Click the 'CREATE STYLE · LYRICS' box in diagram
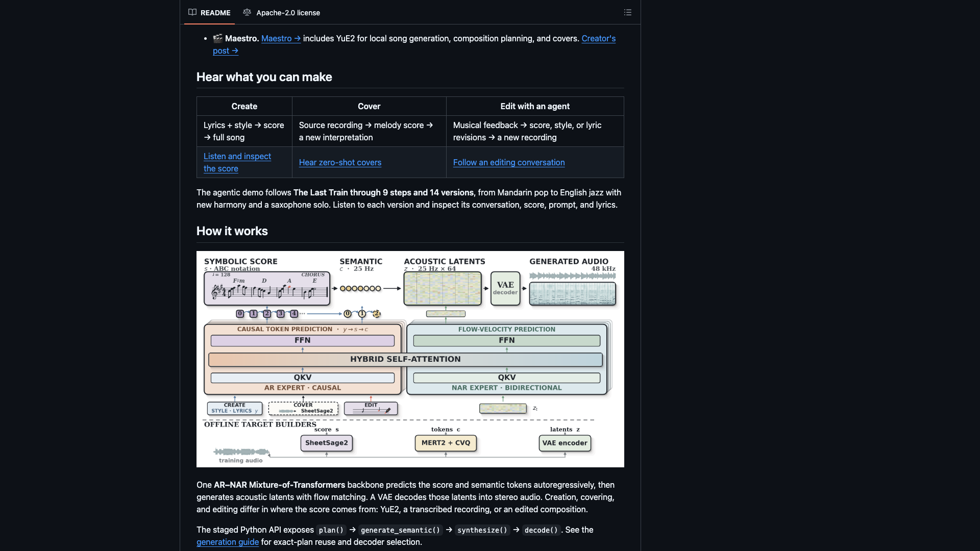Image resolution: width=980 pixels, height=551 pixels. coord(235,408)
